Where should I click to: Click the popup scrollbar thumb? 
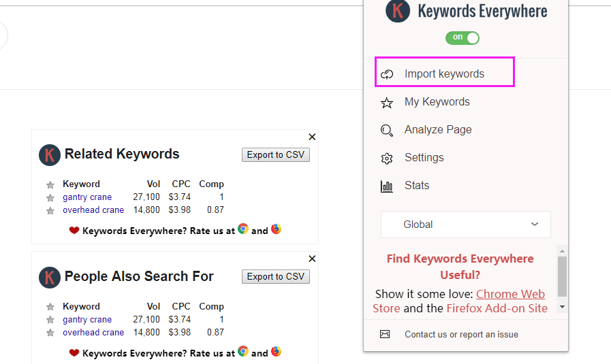(x=562, y=276)
